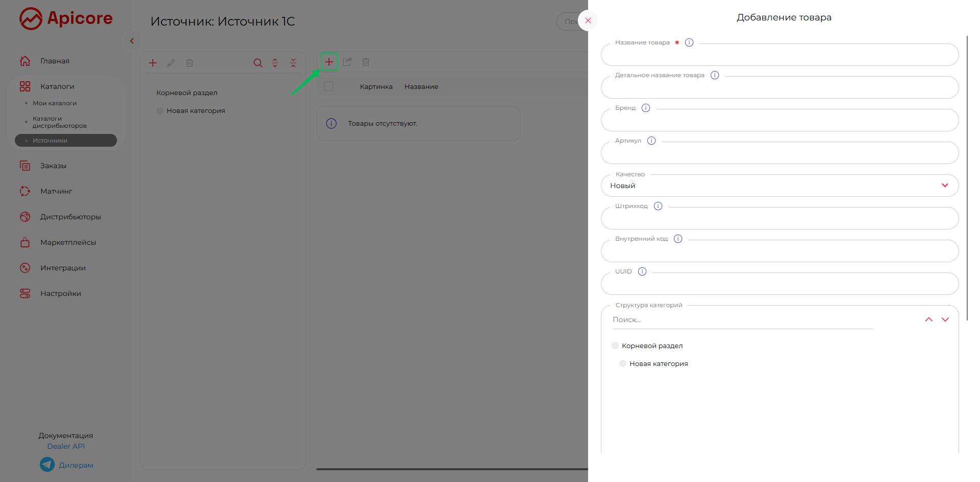Open the Dealer API documentation link

66,446
